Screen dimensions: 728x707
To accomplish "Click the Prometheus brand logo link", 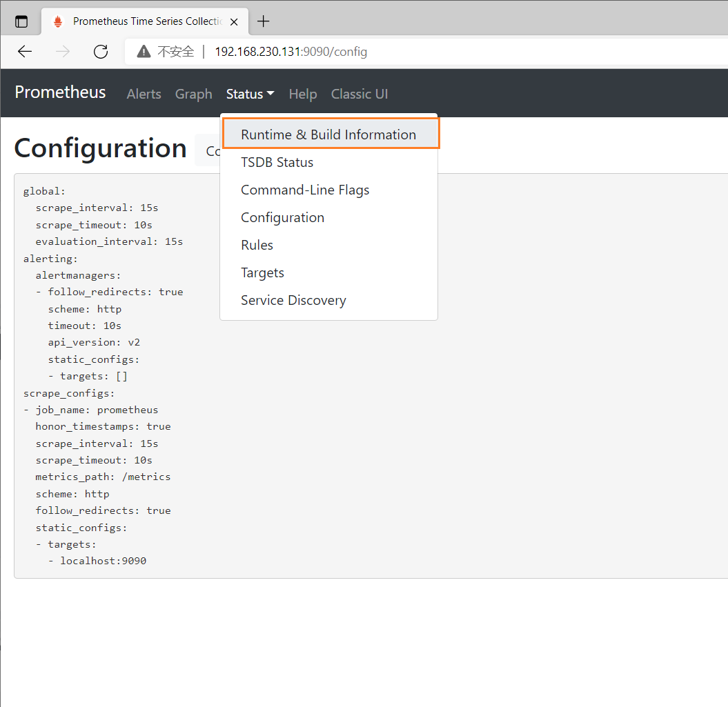I will point(60,92).
